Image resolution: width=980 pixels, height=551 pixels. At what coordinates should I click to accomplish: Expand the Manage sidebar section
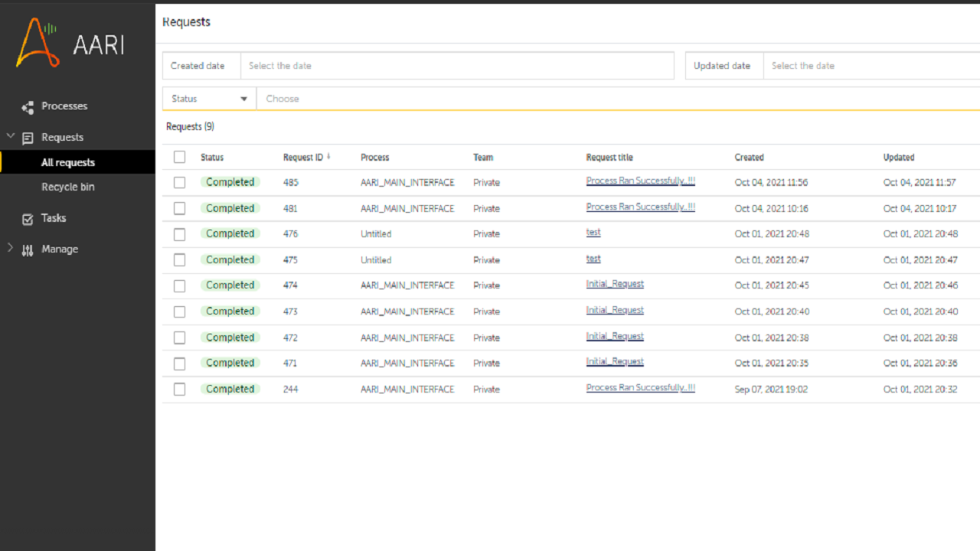(x=10, y=248)
